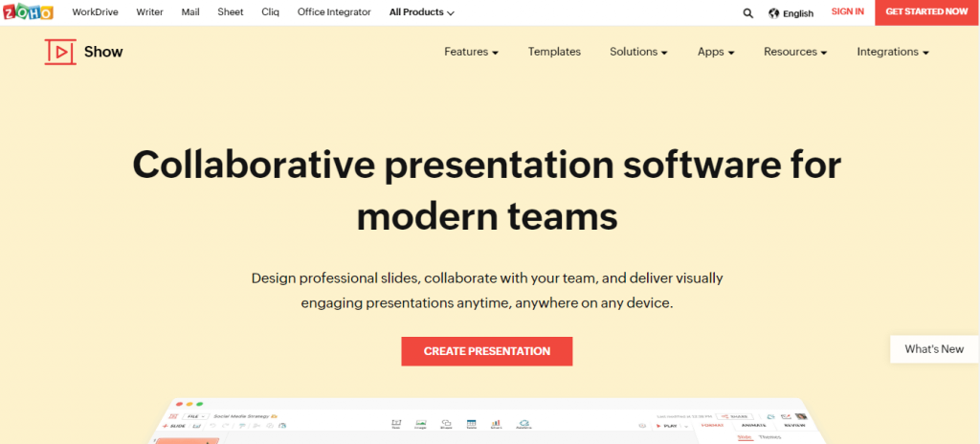The height and width of the screenshot is (444, 980).
Task: Expand the Features menu
Action: [x=471, y=52]
